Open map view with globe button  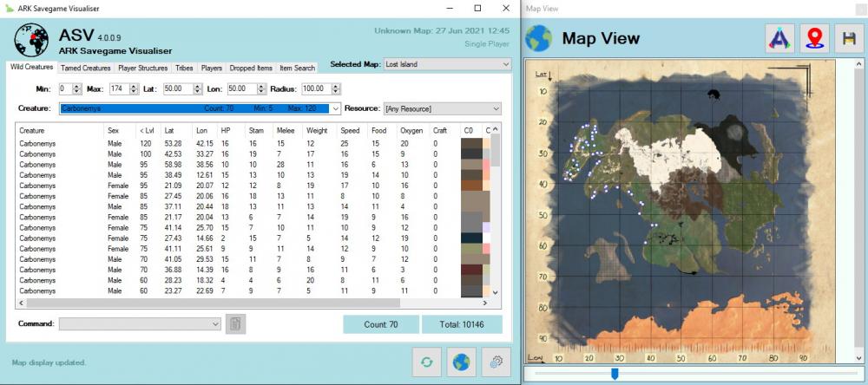462,362
